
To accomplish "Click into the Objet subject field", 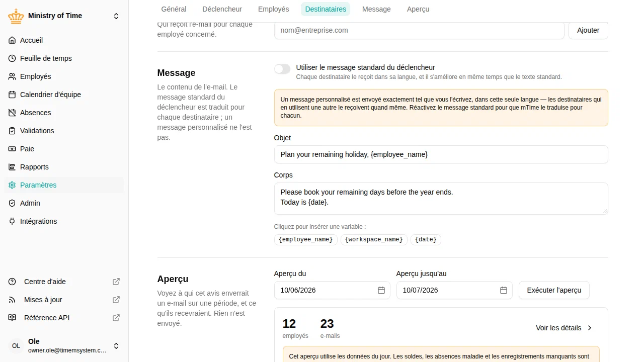I will pos(441,154).
